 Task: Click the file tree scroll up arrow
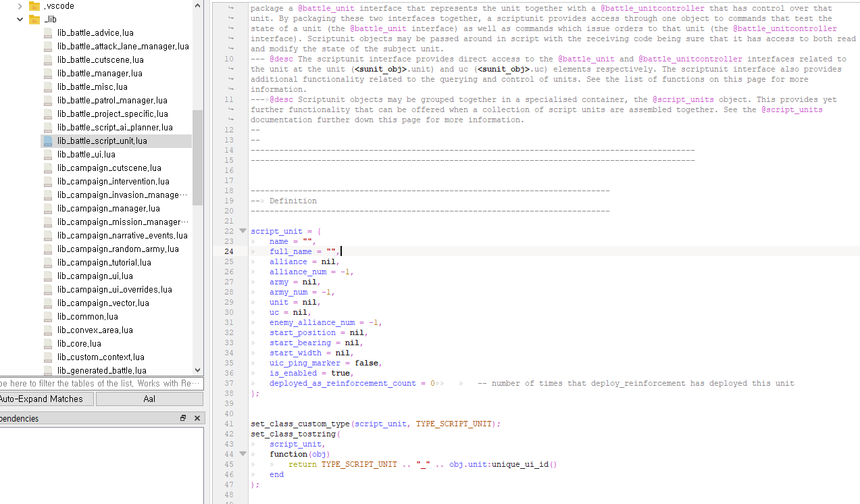pos(197,5)
